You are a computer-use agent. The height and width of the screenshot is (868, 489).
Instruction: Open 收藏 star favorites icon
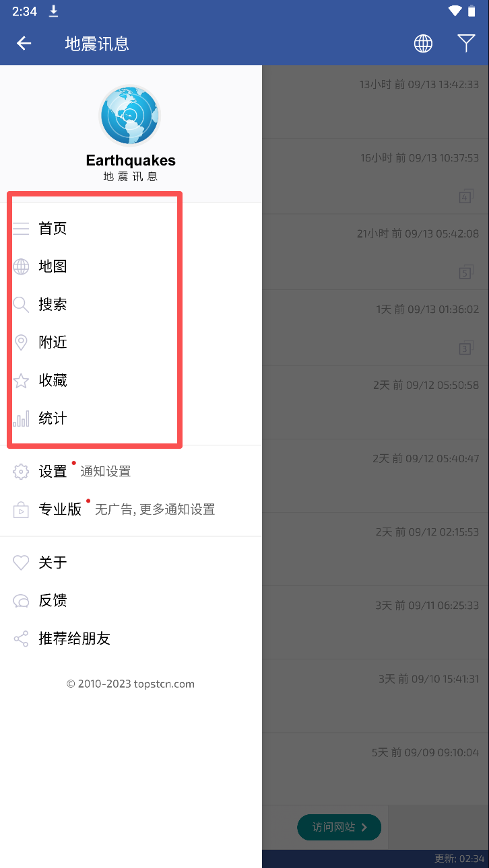point(21,381)
